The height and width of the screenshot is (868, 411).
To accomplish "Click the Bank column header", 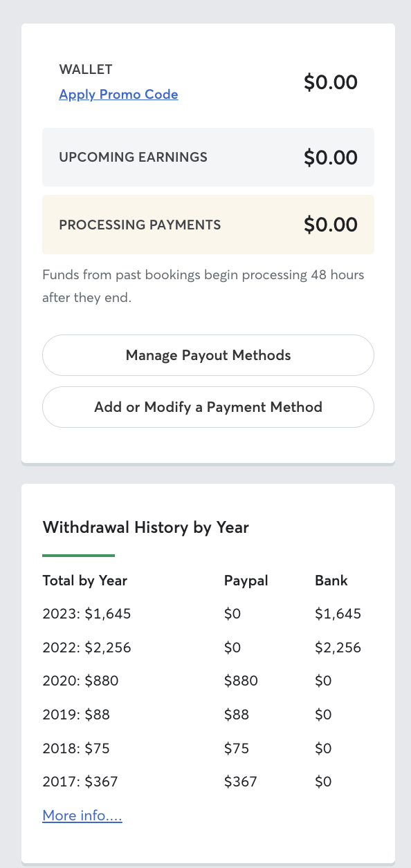I will click(331, 581).
